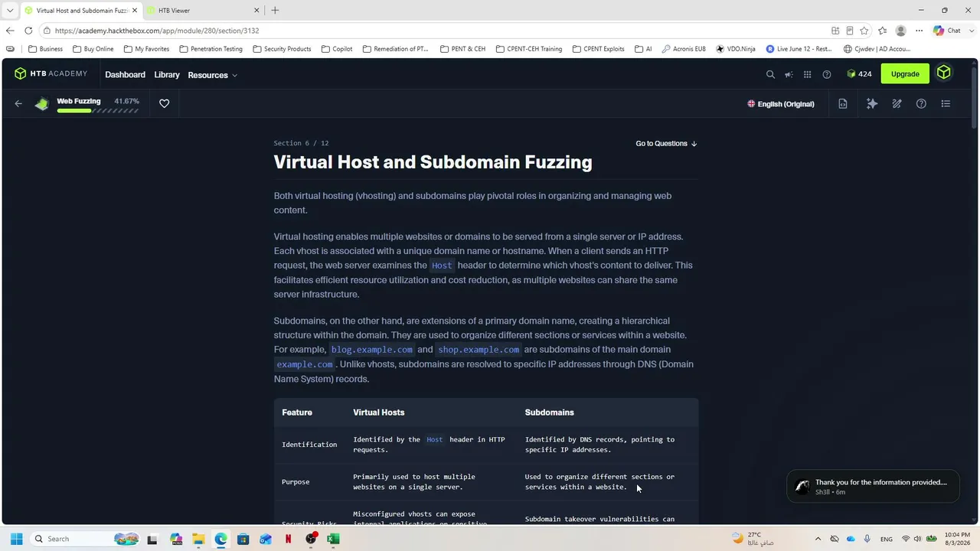
Task: Open the Cjwdev AD Account bookmark
Action: [877, 49]
